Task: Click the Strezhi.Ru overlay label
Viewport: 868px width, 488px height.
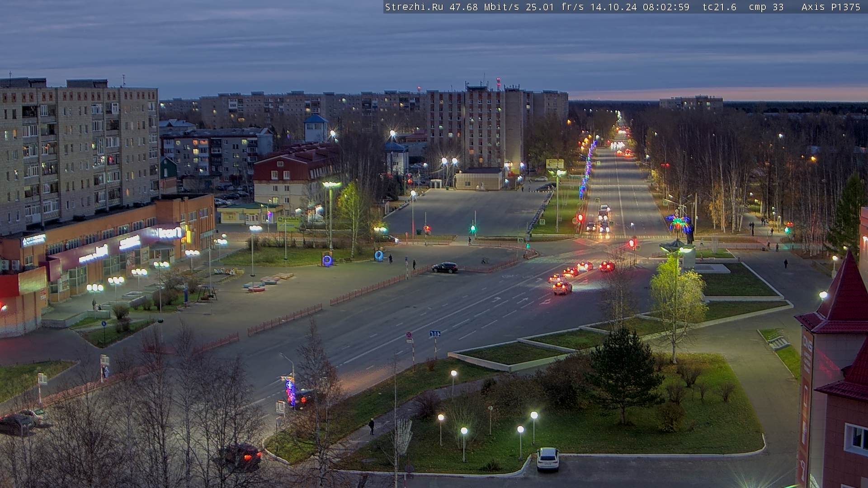Action: pyautogui.click(x=414, y=7)
